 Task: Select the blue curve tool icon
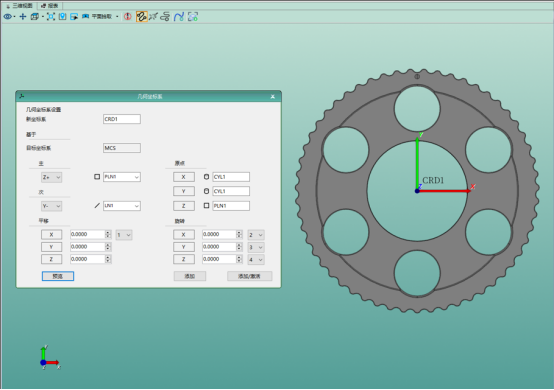179,17
